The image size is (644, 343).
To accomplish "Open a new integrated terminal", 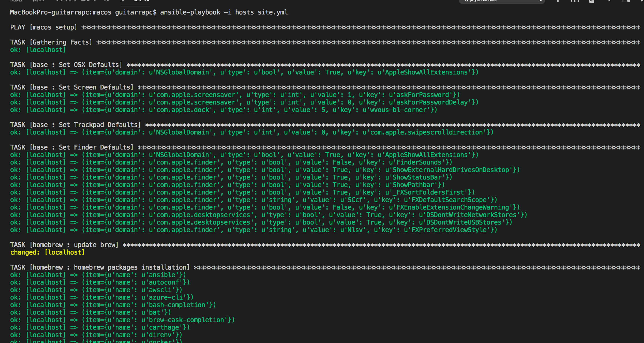I will tap(558, 1).
